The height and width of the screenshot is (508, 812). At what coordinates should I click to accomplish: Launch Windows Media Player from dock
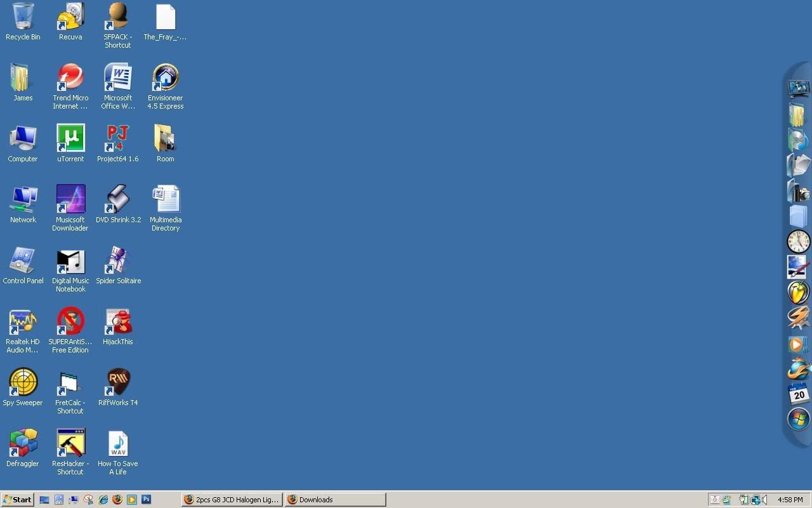(797, 344)
